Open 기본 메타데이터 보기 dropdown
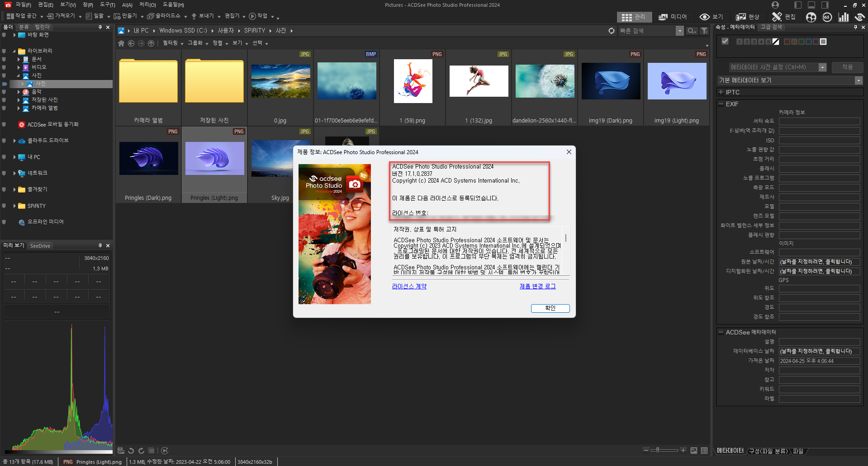The image size is (868, 466). coord(859,80)
